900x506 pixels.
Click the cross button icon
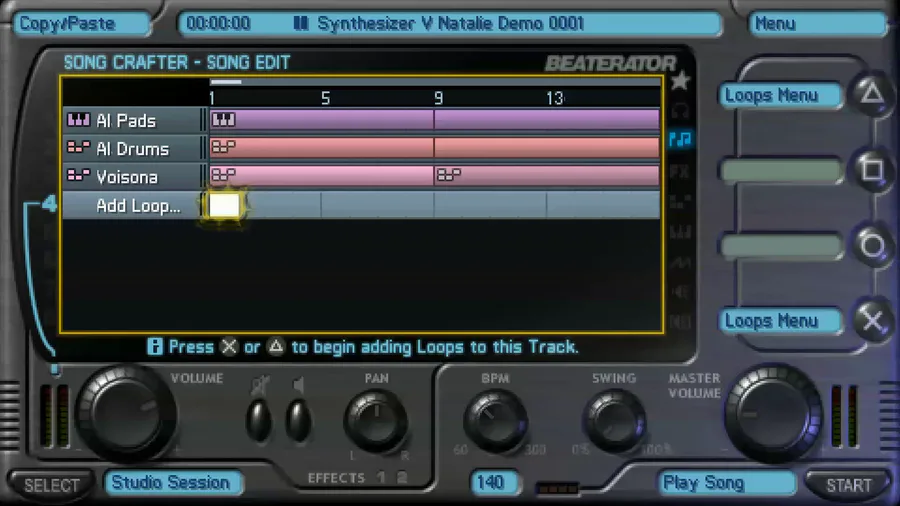(872, 321)
